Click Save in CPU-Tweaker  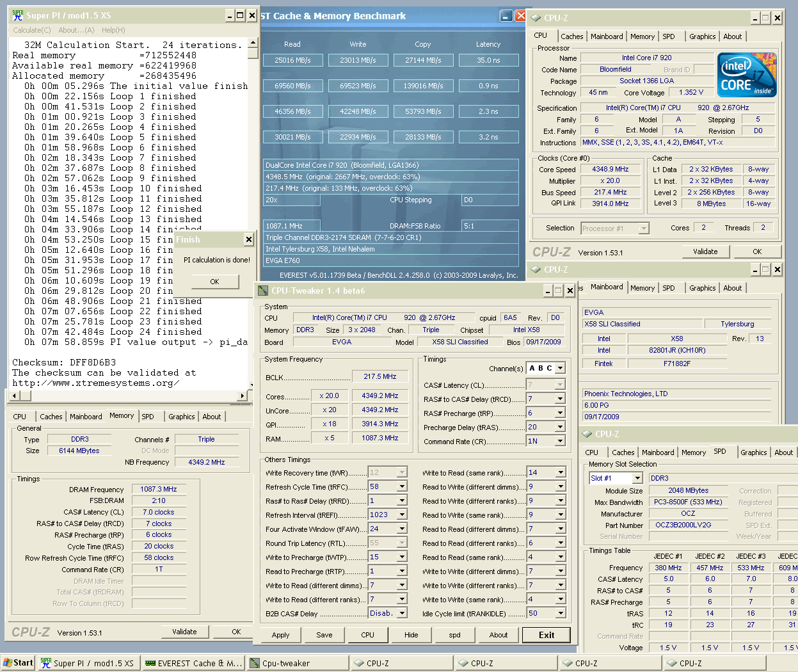[x=324, y=635]
